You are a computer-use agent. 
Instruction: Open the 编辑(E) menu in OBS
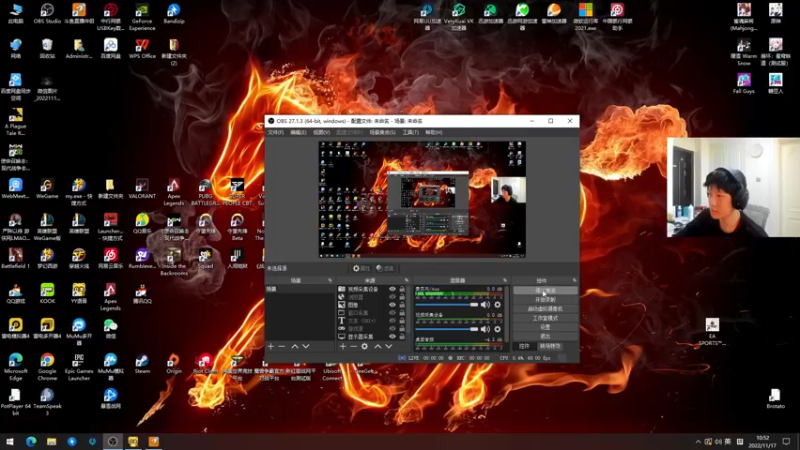298,133
